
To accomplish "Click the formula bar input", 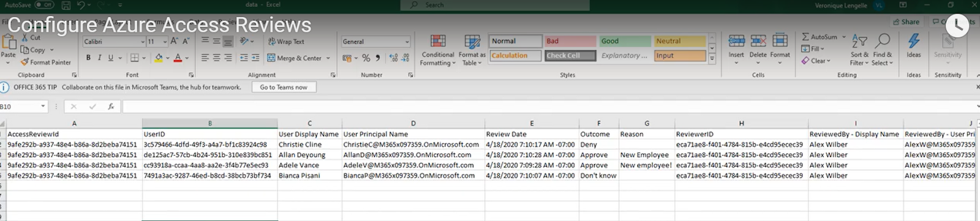I will [549, 107].
